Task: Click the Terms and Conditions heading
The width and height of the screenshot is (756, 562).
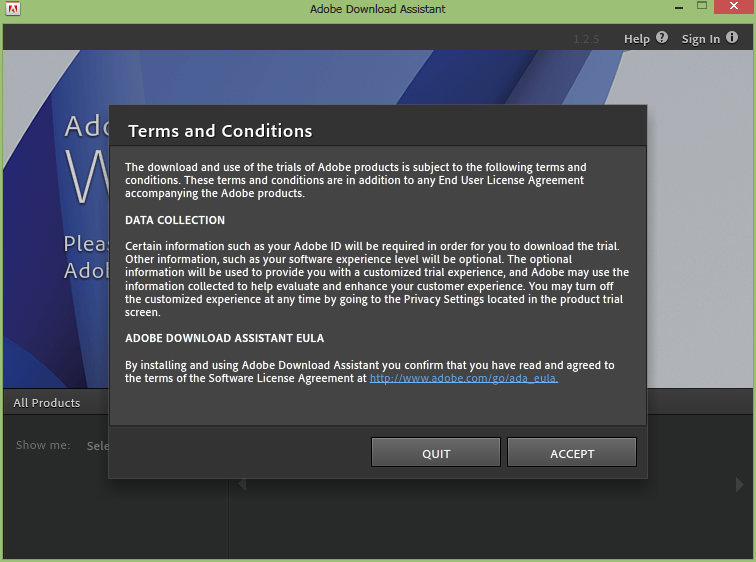Action: point(220,131)
